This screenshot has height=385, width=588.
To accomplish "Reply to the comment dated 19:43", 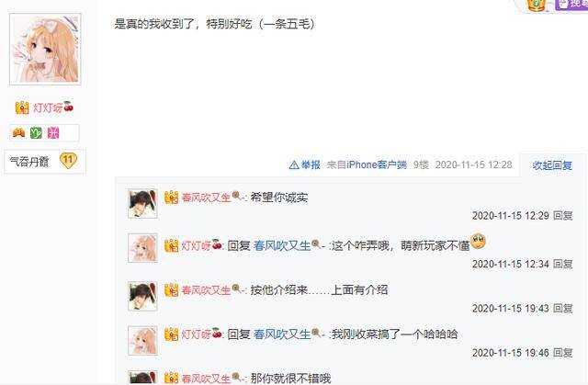I will click(x=563, y=308).
